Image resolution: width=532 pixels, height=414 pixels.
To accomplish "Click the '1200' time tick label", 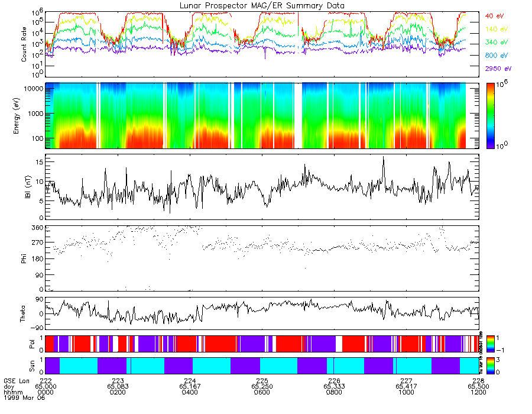I will point(478,392).
